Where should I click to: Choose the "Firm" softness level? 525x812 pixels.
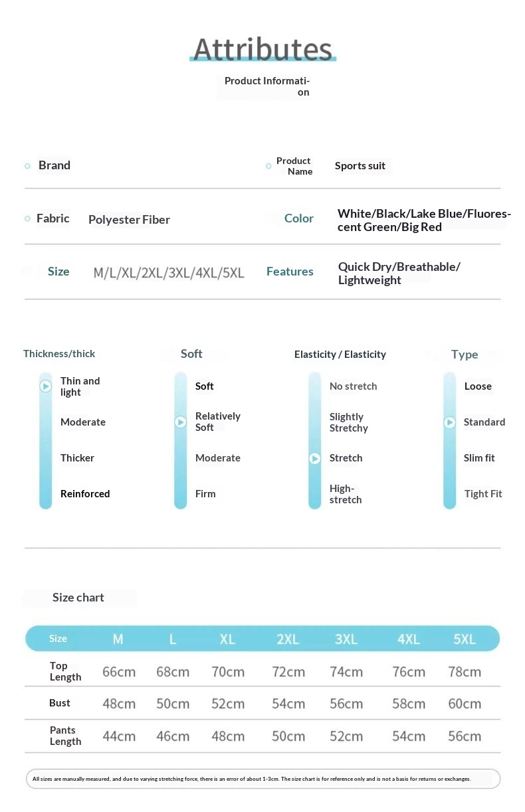tap(205, 494)
